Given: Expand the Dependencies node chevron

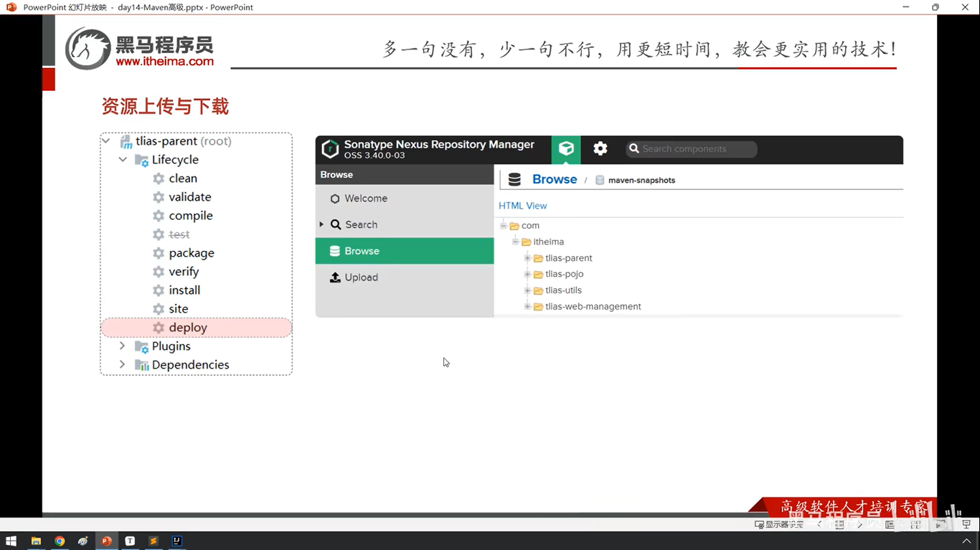Looking at the screenshot, I should [122, 365].
